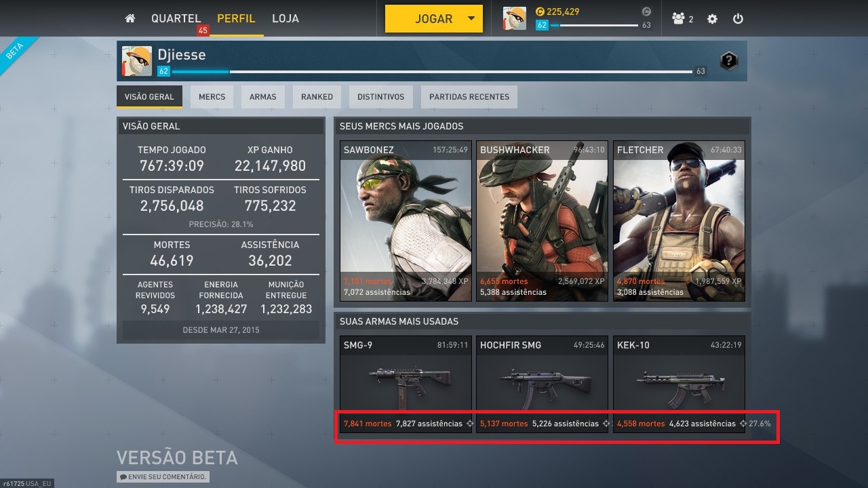The image size is (868, 488).
Task: Click the 'Envie seu comentário' link
Action: pyautogui.click(x=163, y=477)
